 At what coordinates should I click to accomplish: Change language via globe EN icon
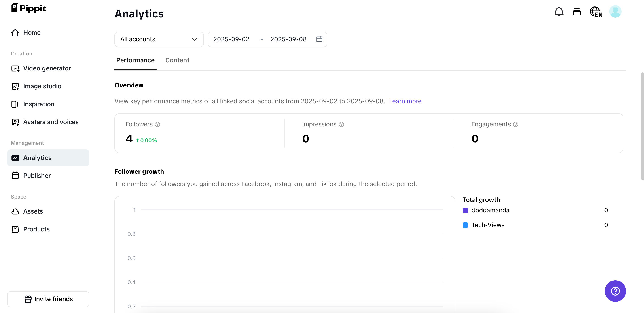596,11
